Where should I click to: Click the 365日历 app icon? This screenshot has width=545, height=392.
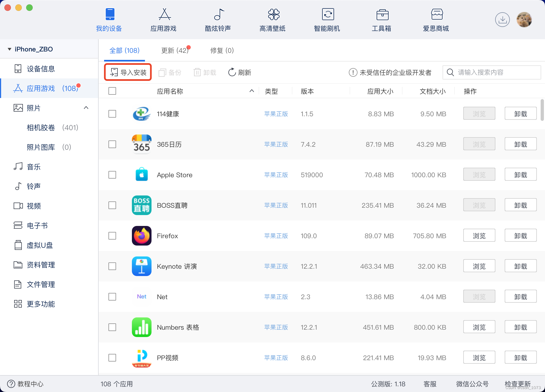pos(141,144)
